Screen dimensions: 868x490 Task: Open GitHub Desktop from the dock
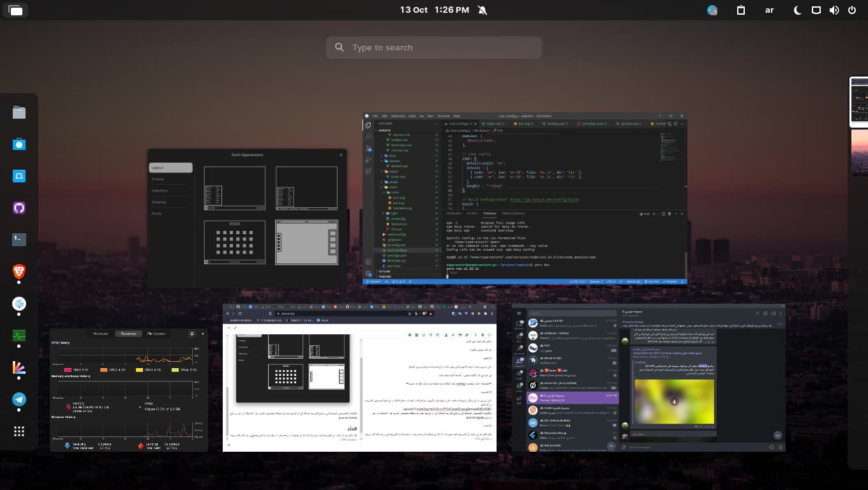[19, 208]
